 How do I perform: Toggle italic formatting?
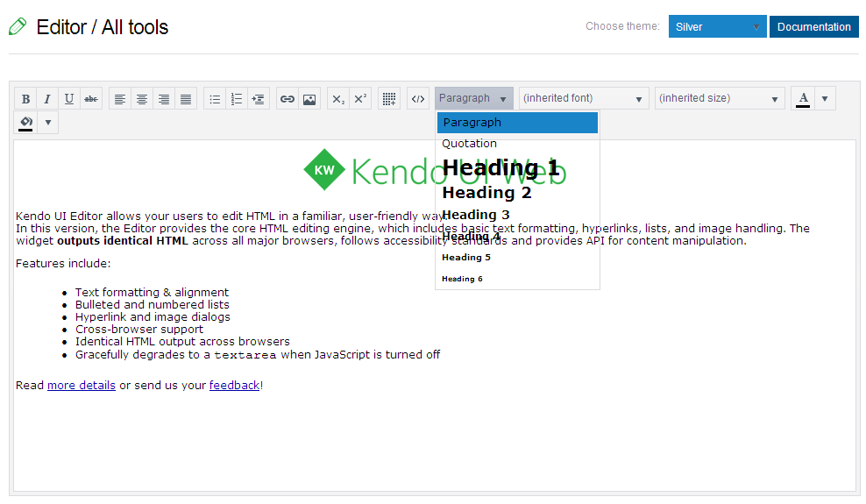47,99
